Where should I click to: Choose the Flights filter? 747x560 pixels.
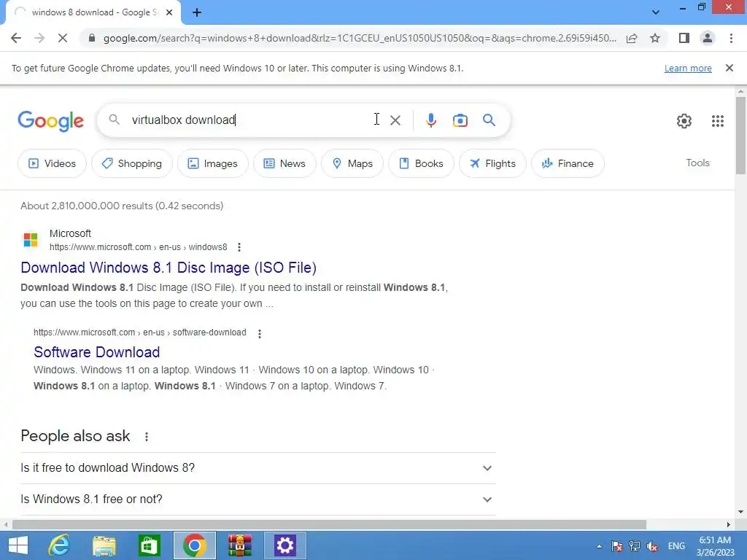tap(492, 163)
